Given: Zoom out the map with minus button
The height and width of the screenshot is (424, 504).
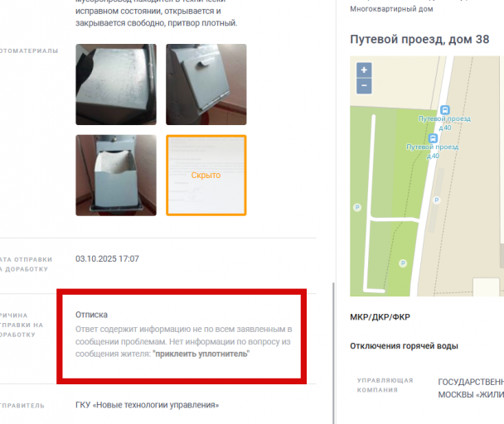Looking at the screenshot, I should [x=364, y=86].
